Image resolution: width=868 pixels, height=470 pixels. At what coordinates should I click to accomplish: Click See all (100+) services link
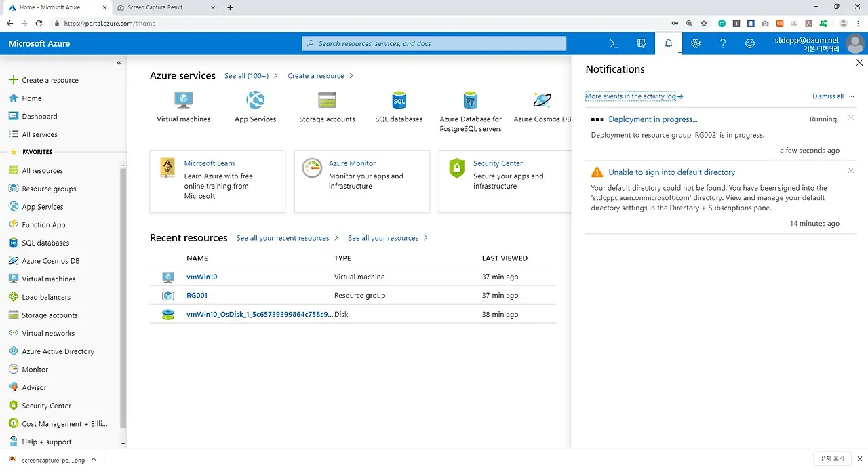[251, 76]
